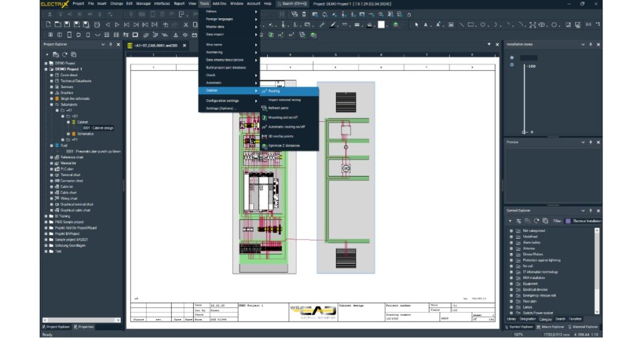Select '0001 : Cabinet design' tree item
Screen dimensions: 644x338
click(97, 128)
